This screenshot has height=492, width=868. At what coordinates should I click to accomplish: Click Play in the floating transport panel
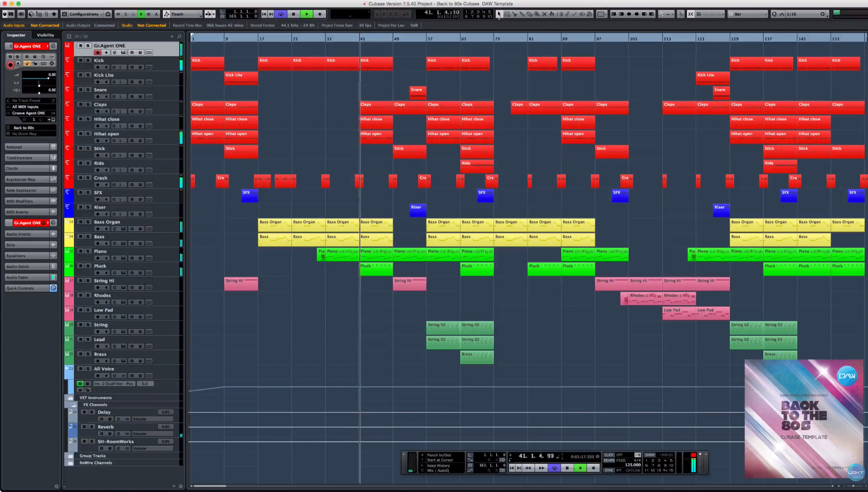pos(580,468)
